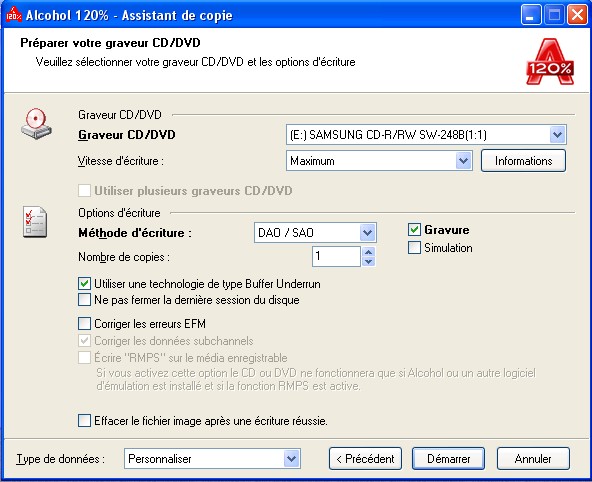Expand the DAO / SAO write method dropdown
The width and height of the screenshot is (592, 482).
368,233
